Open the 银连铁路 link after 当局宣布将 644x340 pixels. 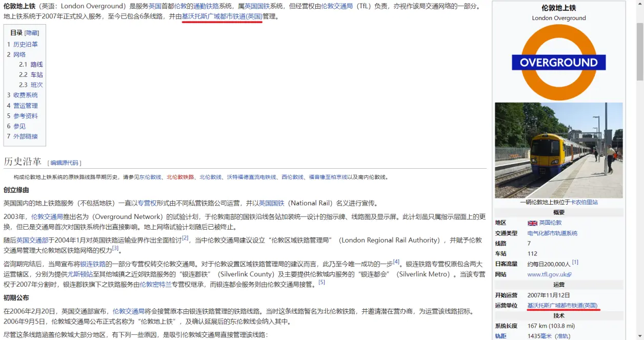(93, 264)
